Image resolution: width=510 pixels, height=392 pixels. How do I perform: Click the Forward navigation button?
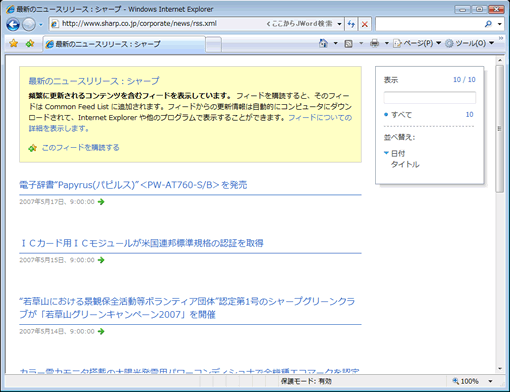pyautogui.click(x=29, y=24)
